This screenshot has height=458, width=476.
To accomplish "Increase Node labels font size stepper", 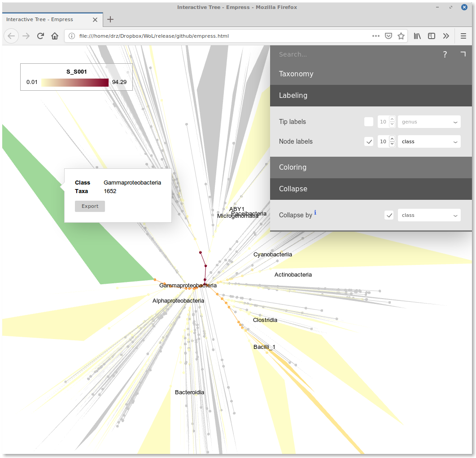I will [392, 139].
